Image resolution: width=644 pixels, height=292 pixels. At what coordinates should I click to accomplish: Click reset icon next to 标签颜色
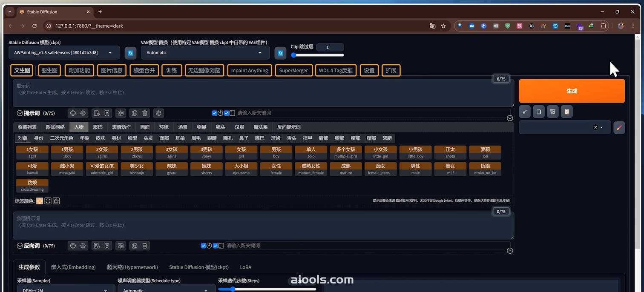pos(48,201)
